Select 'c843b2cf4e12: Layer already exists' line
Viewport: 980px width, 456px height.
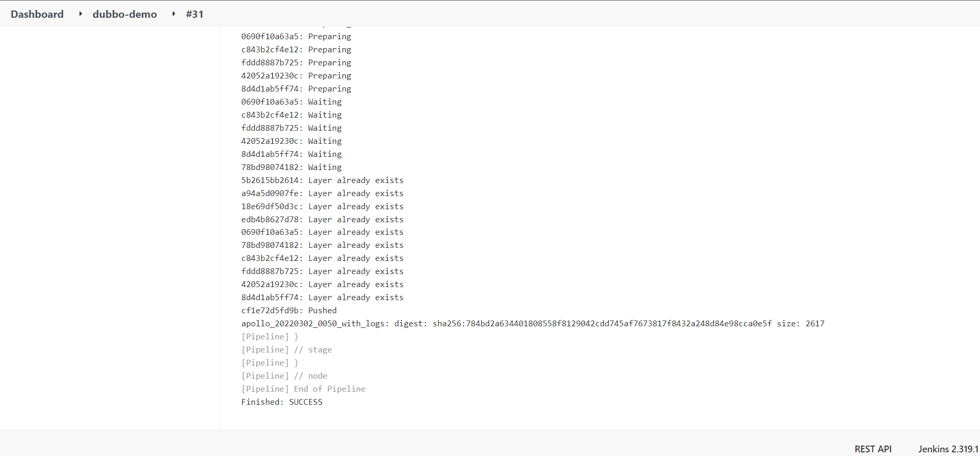pos(322,258)
